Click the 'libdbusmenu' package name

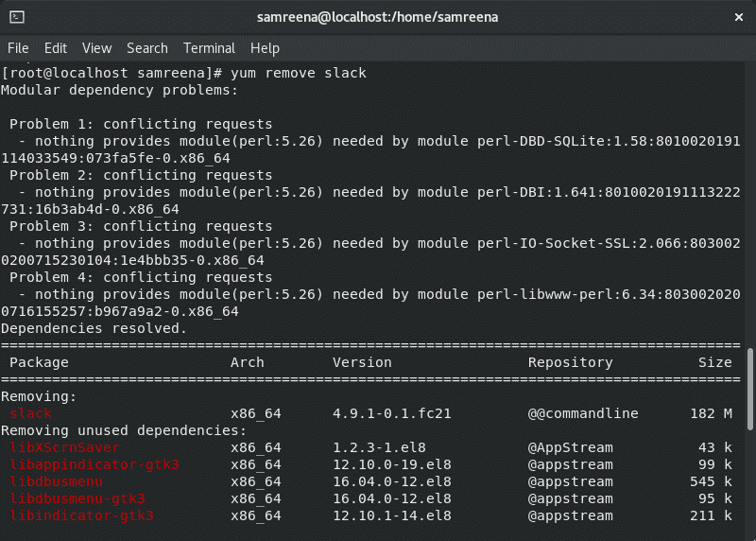pyautogui.click(x=56, y=481)
